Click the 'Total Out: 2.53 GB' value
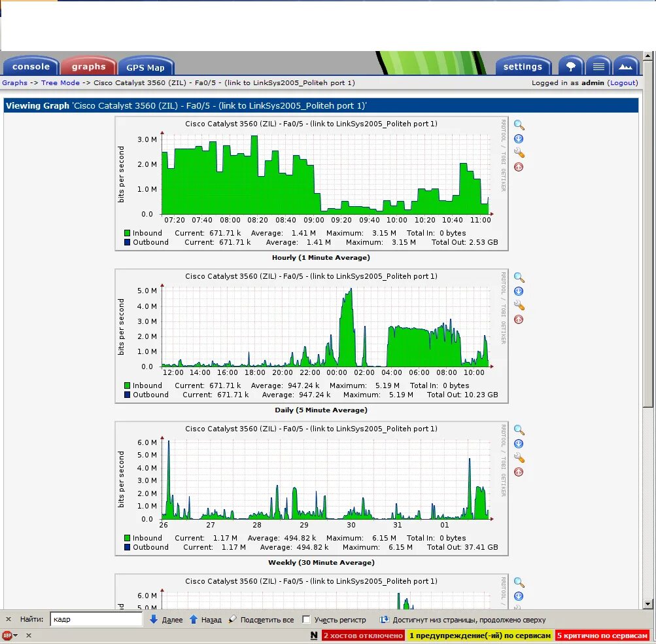Screen dimensions: 656x644 [x=464, y=242]
